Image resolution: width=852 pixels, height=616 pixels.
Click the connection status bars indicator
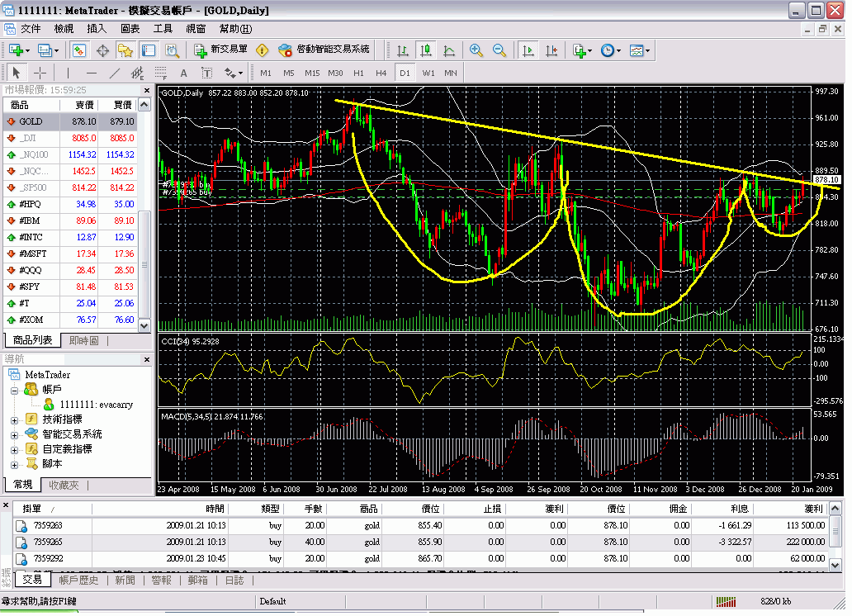[726, 602]
